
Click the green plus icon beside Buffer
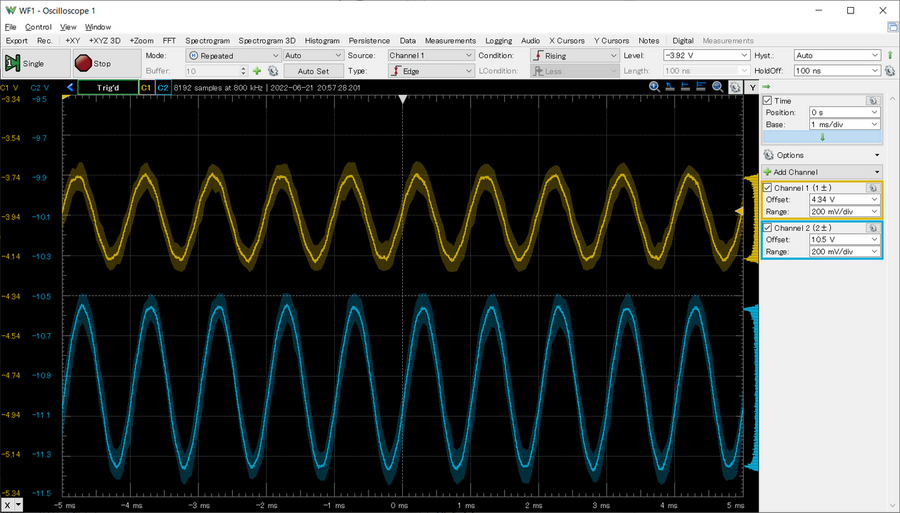pyautogui.click(x=257, y=72)
